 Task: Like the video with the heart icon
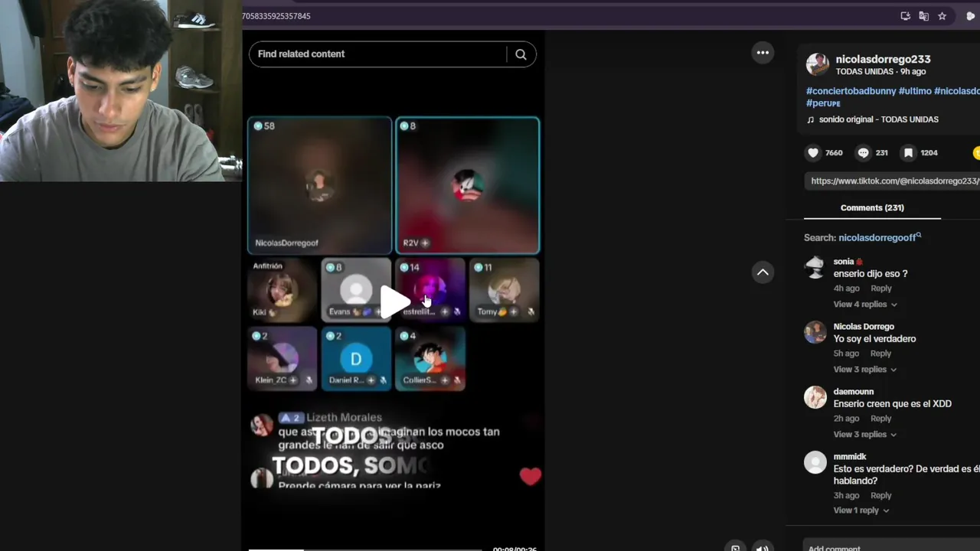coord(813,153)
